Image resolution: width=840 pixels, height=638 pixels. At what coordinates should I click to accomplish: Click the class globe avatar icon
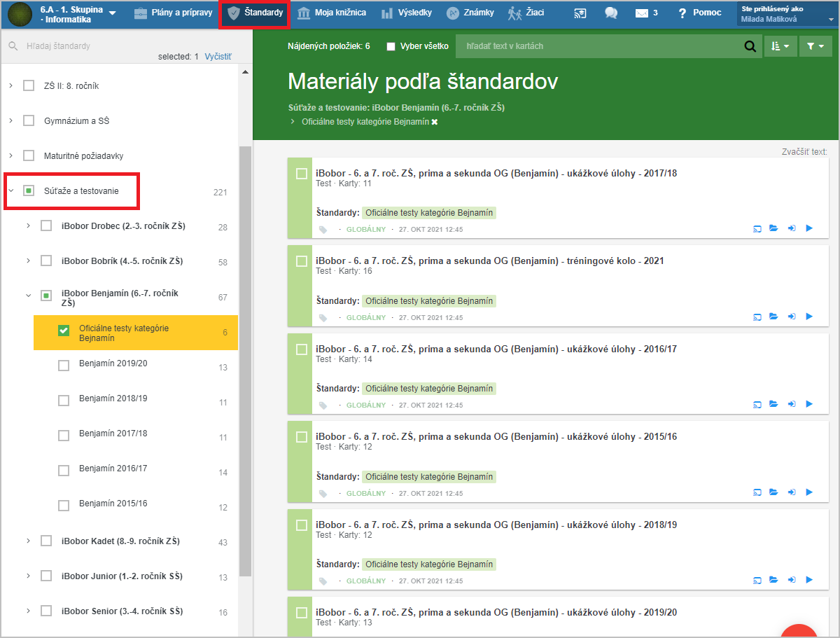[x=19, y=14]
